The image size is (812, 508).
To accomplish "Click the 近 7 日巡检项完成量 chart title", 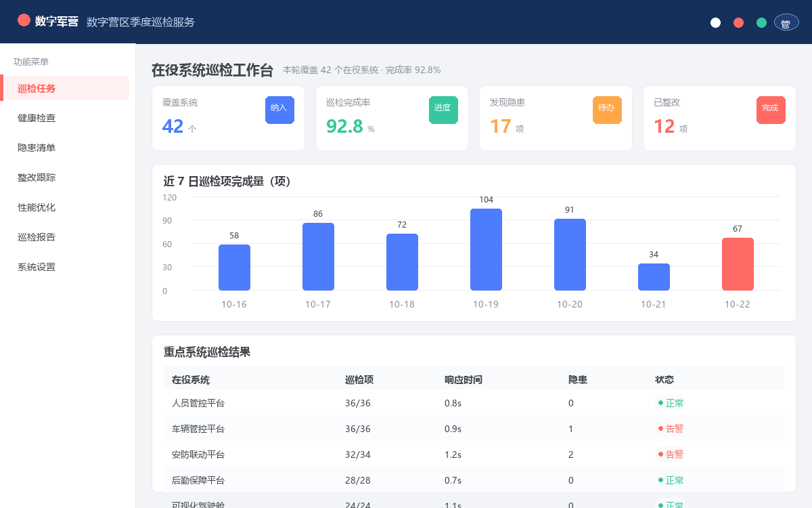I will (x=227, y=182).
